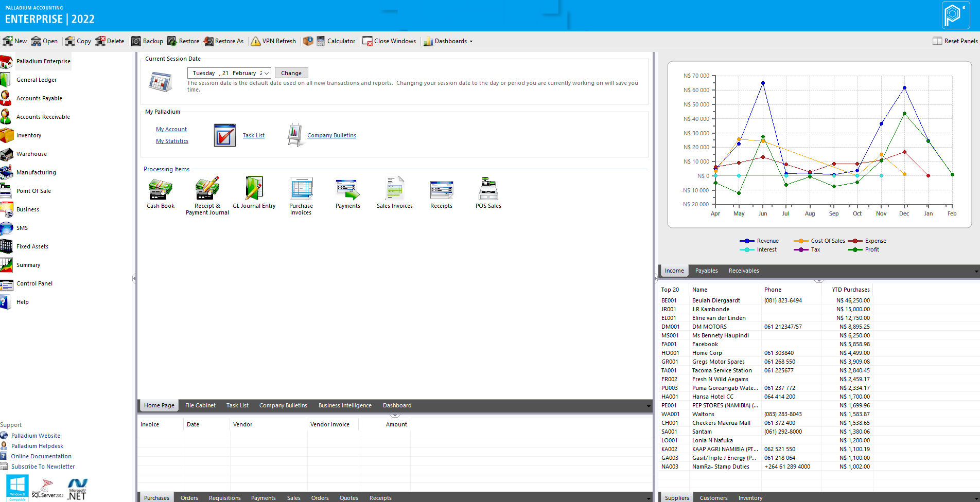This screenshot has height=502, width=980.
Task: Click the Profit legend swatch
Action: pyautogui.click(x=855, y=249)
